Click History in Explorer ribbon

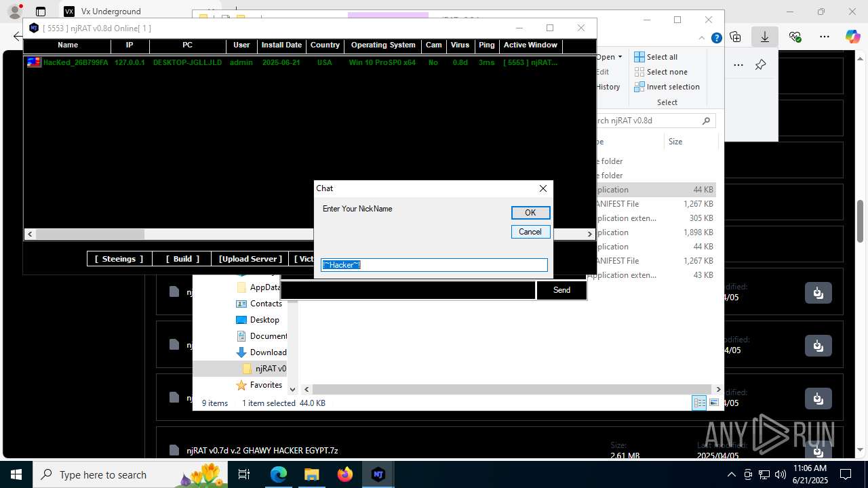coord(608,87)
